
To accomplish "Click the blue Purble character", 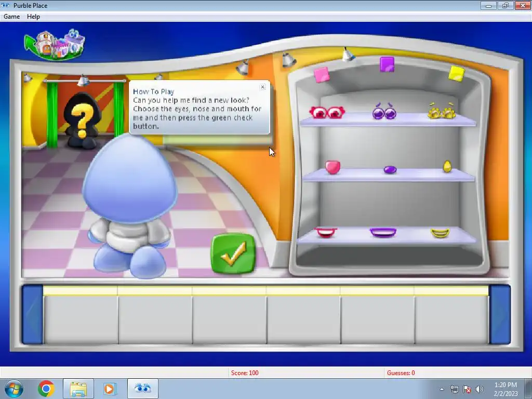I will (x=130, y=206).
